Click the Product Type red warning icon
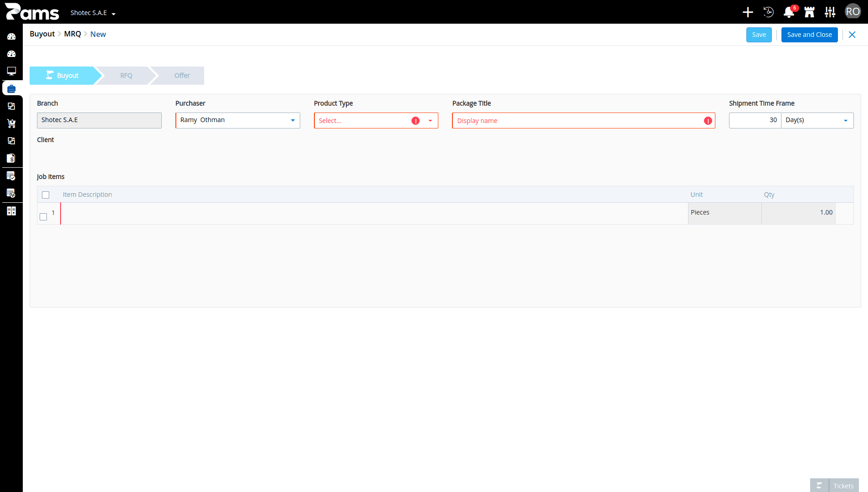Viewport: 868px width, 492px height. point(416,121)
